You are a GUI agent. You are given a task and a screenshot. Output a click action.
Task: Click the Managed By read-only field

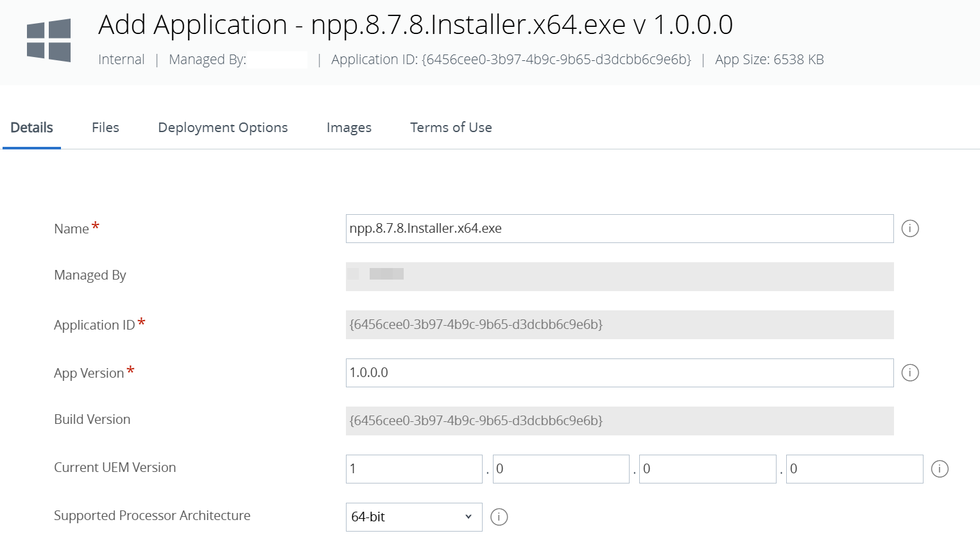pos(619,276)
